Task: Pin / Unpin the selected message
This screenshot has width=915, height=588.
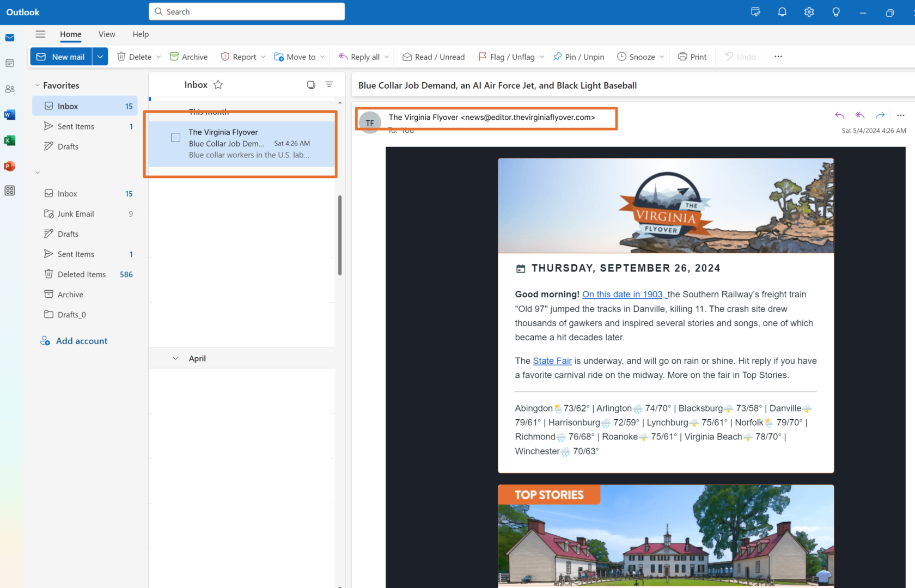Action: pos(578,57)
